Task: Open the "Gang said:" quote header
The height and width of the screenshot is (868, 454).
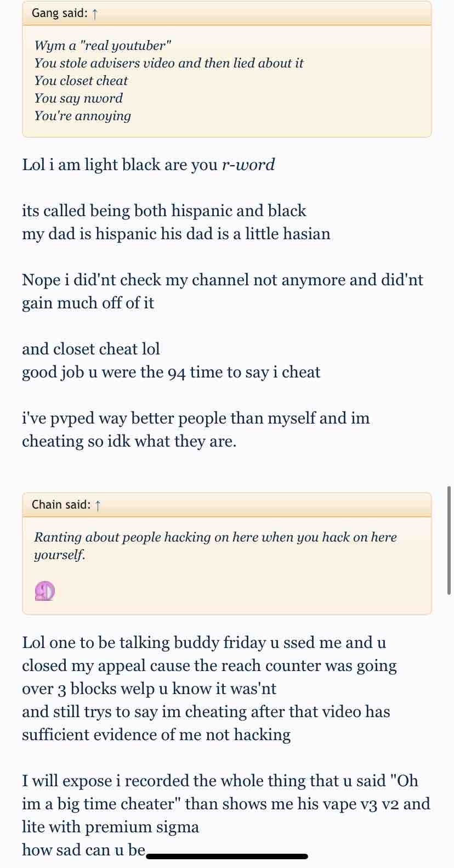Action: (x=227, y=14)
